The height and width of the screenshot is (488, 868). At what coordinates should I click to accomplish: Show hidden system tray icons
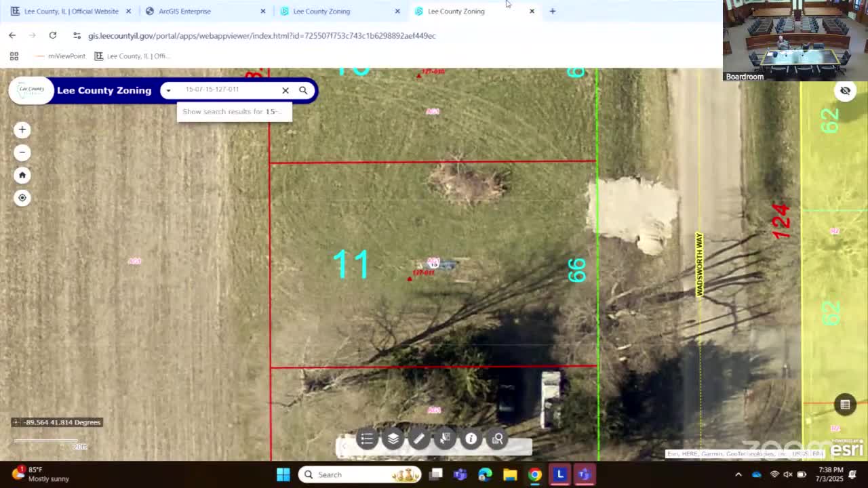738,474
